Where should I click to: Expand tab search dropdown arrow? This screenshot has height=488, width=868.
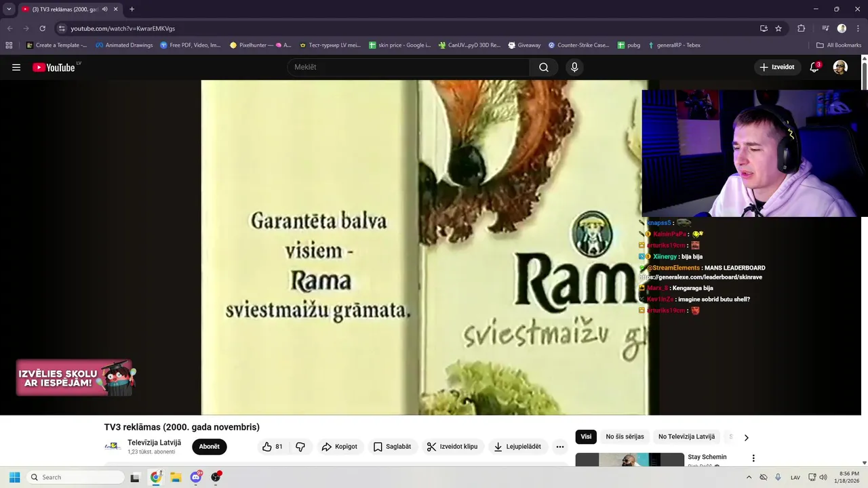coord(9,9)
